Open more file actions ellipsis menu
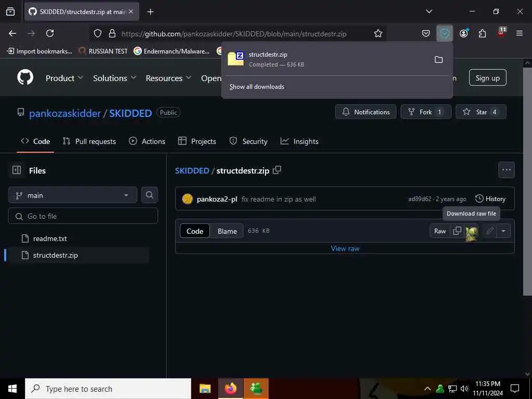The image size is (532, 399). [506, 170]
